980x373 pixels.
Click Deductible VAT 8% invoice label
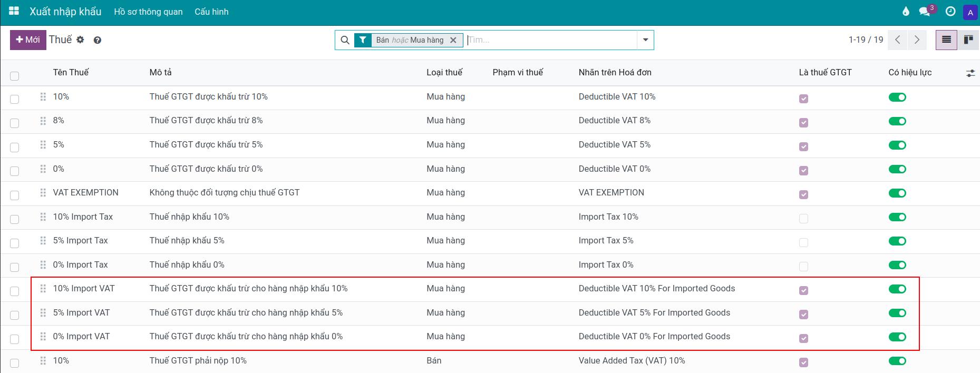pyautogui.click(x=615, y=121)
